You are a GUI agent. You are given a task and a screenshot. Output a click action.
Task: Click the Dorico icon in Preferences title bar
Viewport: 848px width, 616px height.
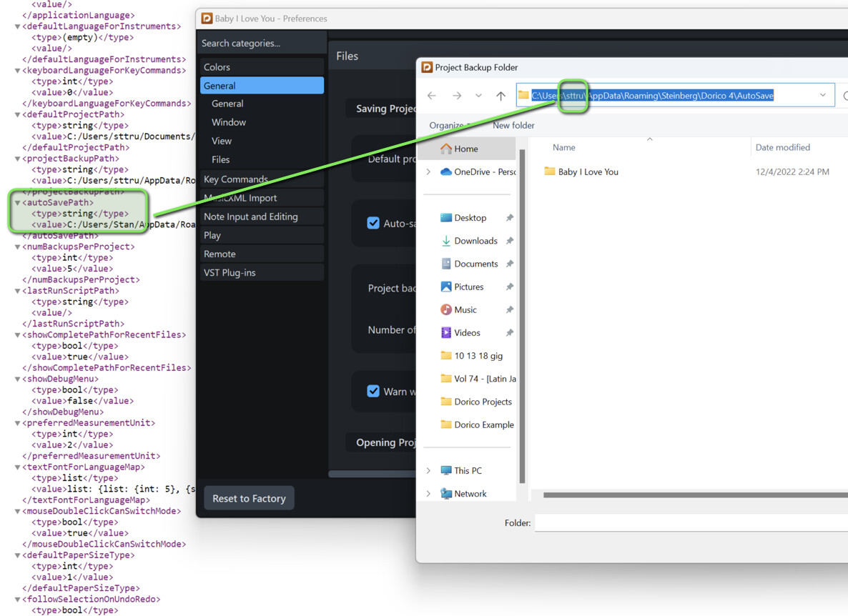207,19
